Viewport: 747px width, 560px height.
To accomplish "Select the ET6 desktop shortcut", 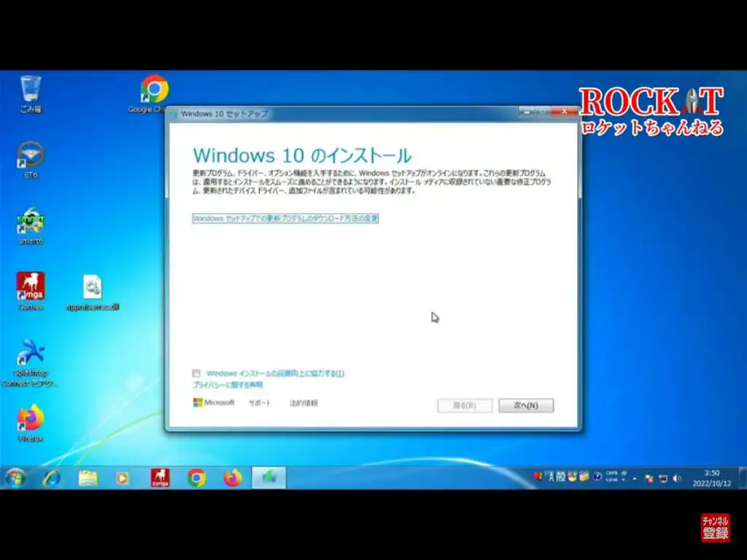I will coord(31,160).
